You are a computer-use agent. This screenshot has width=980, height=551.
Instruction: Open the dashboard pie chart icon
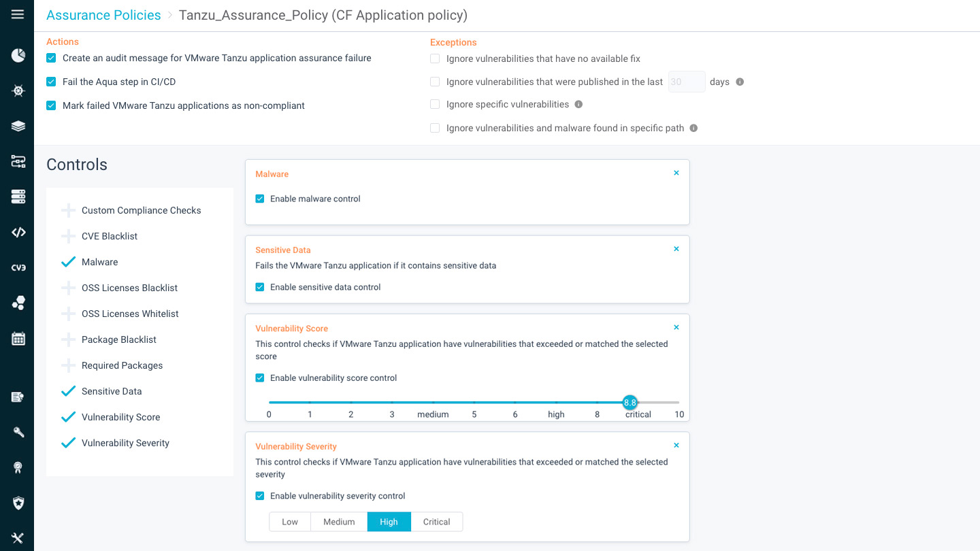pyautogui.click(x=18, y=55)
